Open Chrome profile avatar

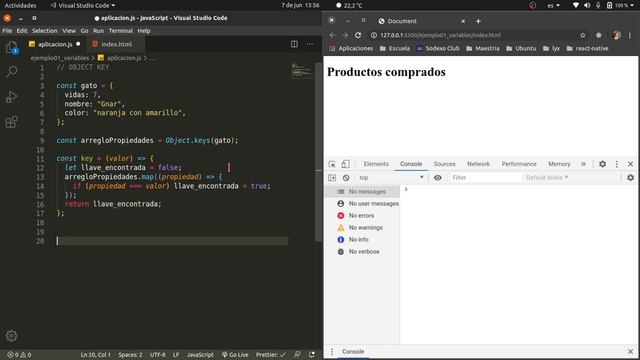[x=616, y=35]
